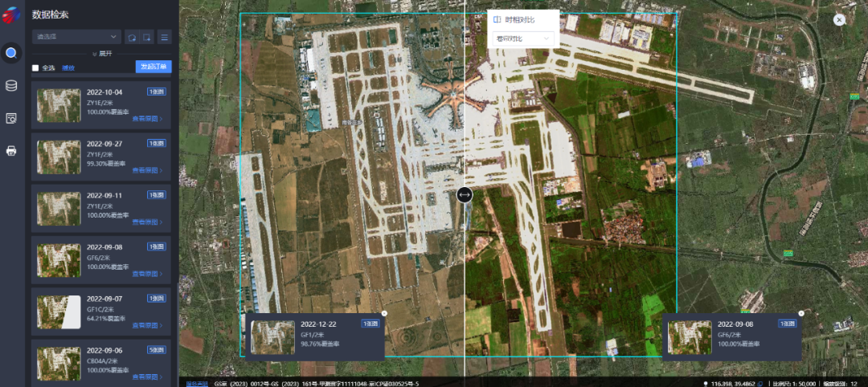Click the 播放 link
The image size is (868, 387).
tap(68, 68)
